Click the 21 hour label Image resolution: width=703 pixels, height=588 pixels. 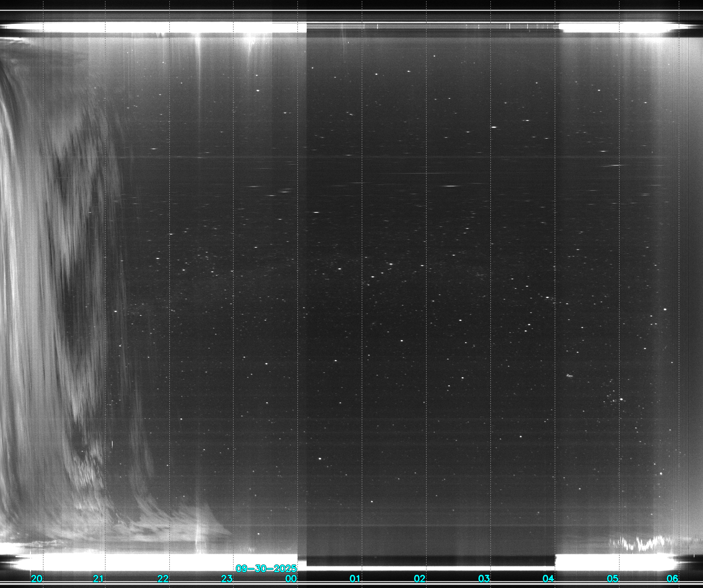click(x=98, y=579)
